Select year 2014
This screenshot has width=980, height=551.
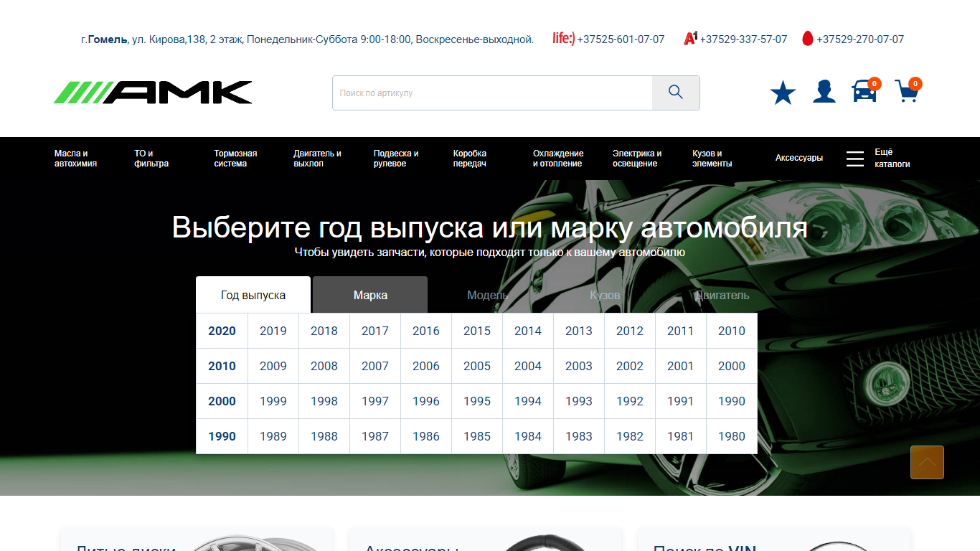click(527, 331)
